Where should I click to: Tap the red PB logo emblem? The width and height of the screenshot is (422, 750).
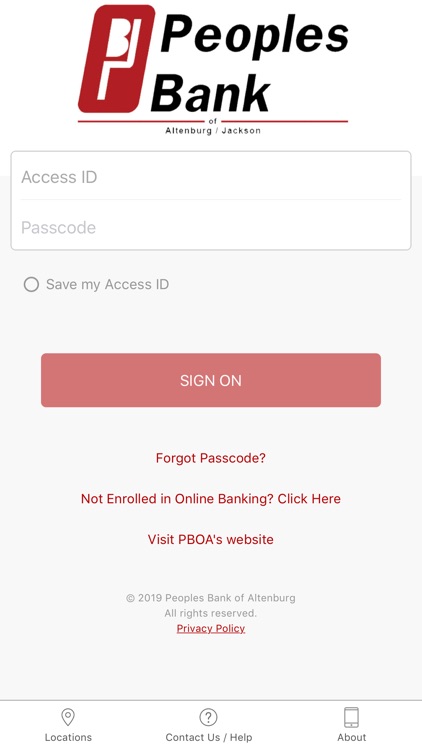click(117, 58)
